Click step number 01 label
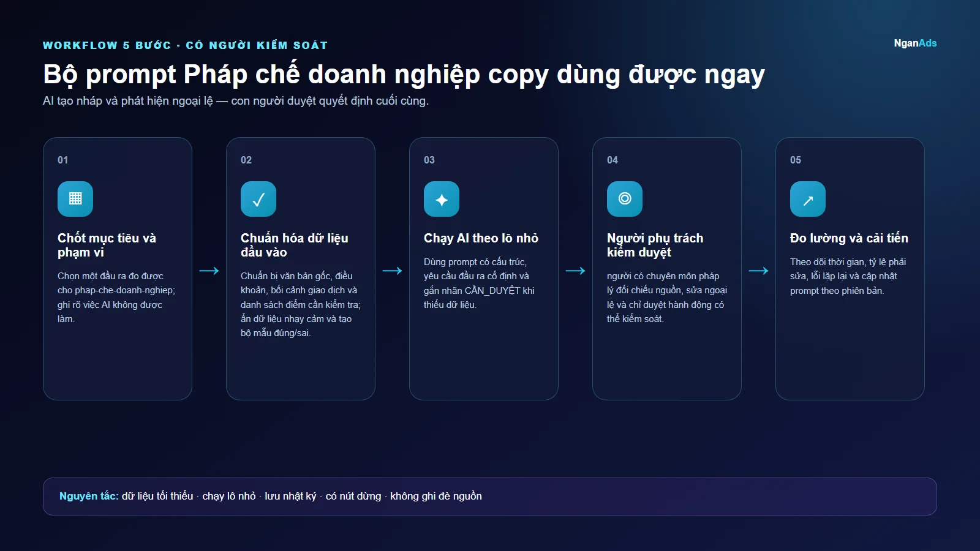This screenshot has height=551, width=980. 63,160
